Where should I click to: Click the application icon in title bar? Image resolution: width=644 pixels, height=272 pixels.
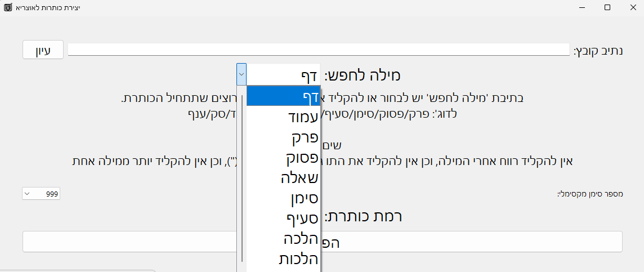click(6, 7)
